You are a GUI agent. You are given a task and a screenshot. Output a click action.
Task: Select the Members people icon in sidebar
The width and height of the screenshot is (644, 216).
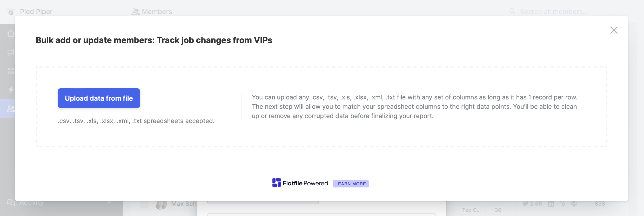[10, 109]
